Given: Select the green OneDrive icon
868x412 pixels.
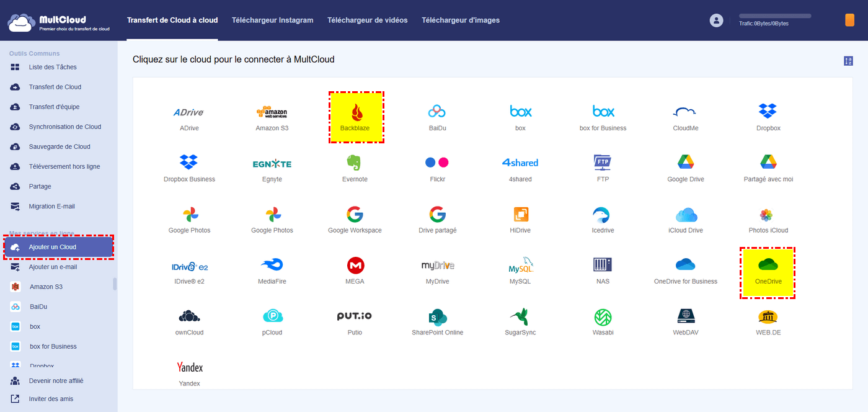Looking at the screenshot, I should click(768, 265).
